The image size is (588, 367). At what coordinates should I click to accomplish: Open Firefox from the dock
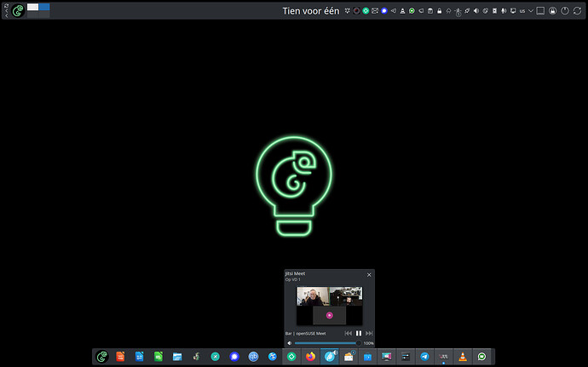(x=310, y=357)
